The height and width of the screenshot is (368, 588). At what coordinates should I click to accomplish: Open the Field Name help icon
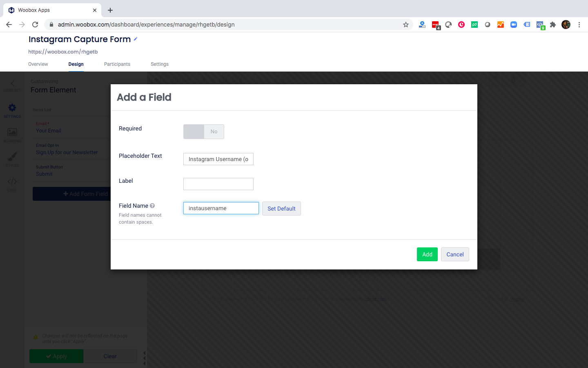(152, 206)
